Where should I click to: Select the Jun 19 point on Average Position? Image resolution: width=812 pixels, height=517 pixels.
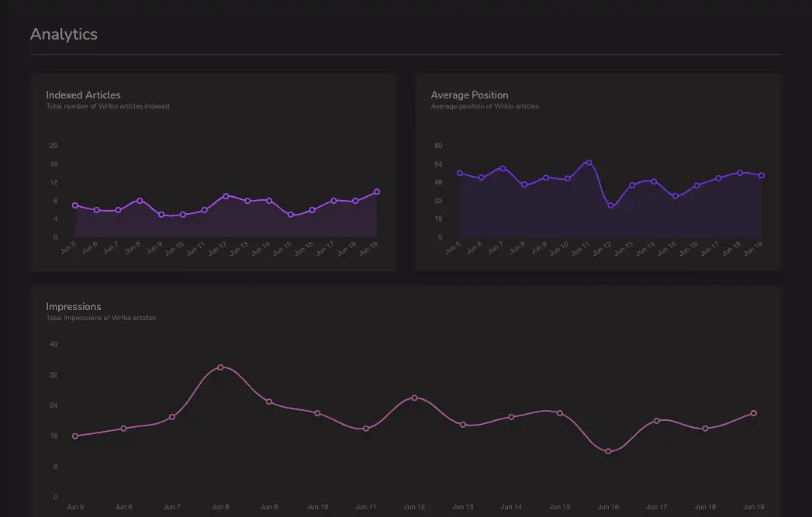tap(762, 175)
